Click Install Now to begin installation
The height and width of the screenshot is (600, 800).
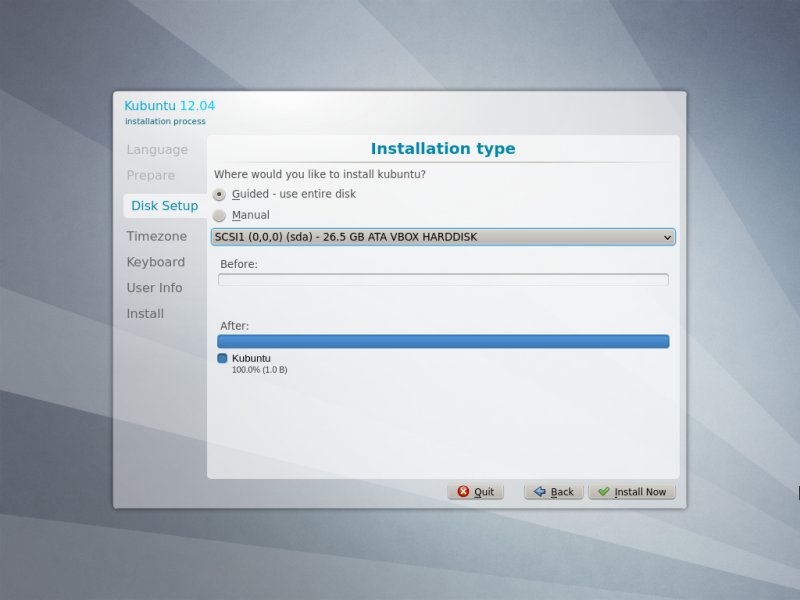tap(632, 492)
